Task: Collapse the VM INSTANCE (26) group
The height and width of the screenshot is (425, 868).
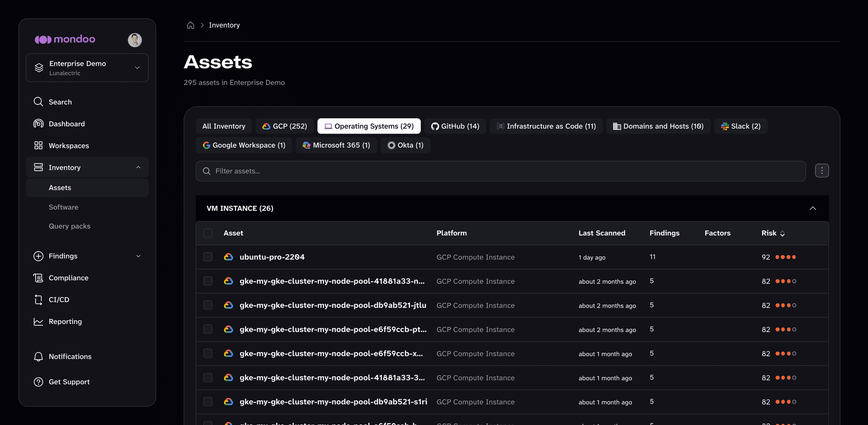Action: (813, 208)
